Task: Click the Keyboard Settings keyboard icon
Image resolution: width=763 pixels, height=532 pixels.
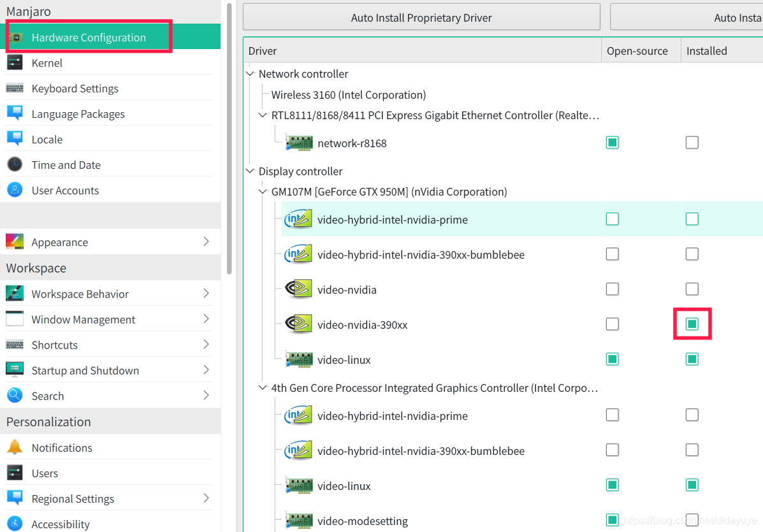Action: 15,88
